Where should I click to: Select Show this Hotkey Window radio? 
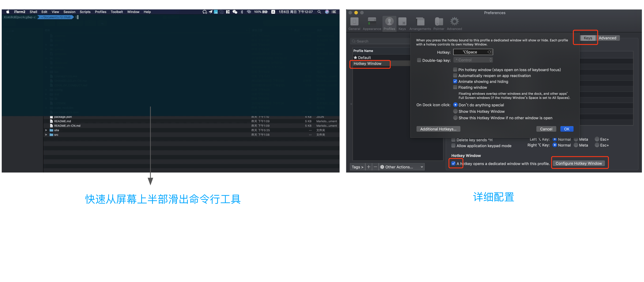click(x=455, y=111)
